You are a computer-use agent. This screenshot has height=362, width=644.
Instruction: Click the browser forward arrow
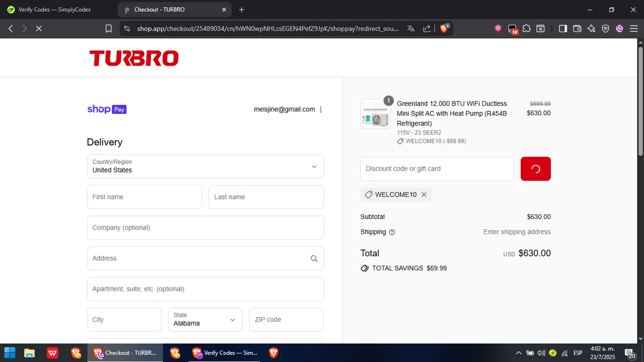click(x=24, y=28)
